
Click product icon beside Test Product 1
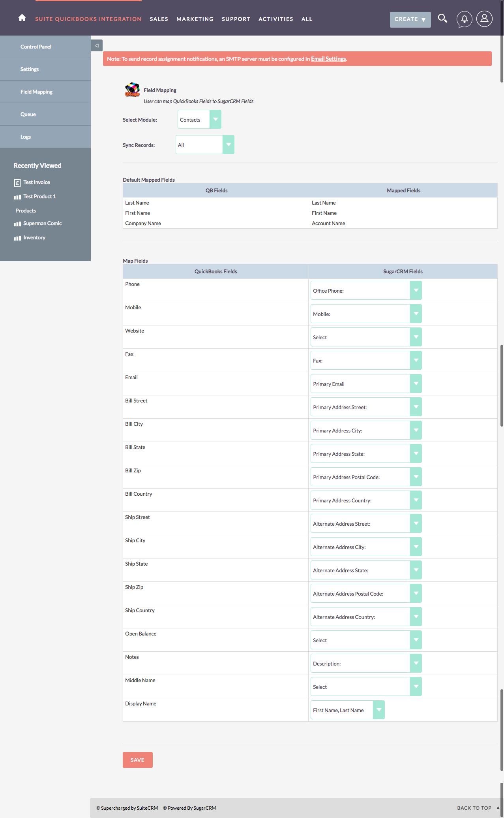(x=17, y=197)
